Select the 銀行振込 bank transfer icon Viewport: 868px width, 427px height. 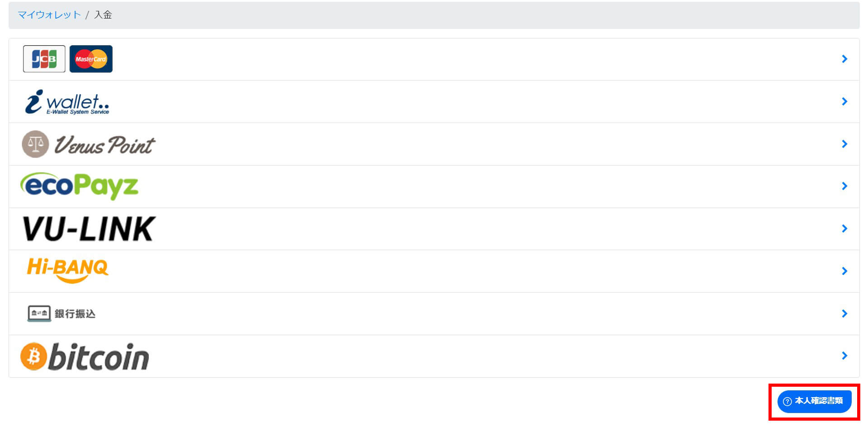coord(39,313)
